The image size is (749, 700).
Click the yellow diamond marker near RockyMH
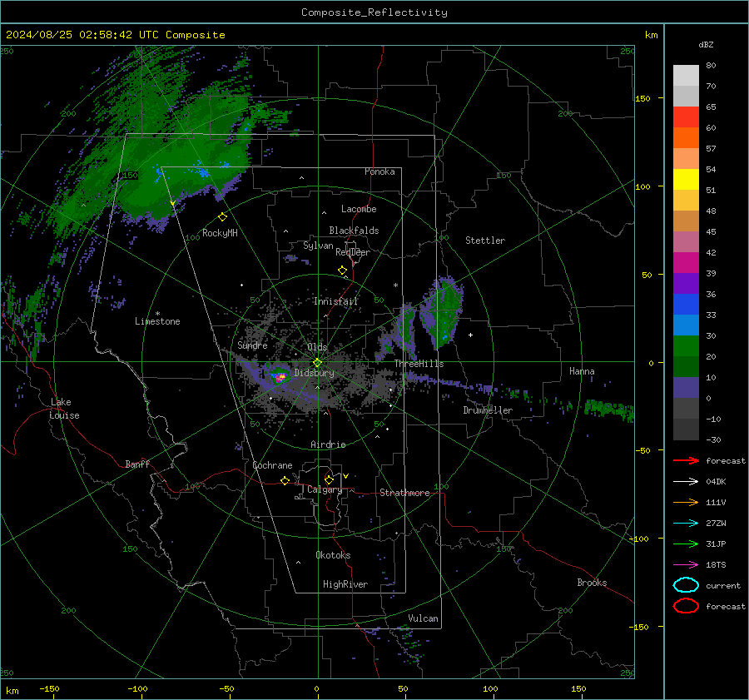tap(222, 217)
